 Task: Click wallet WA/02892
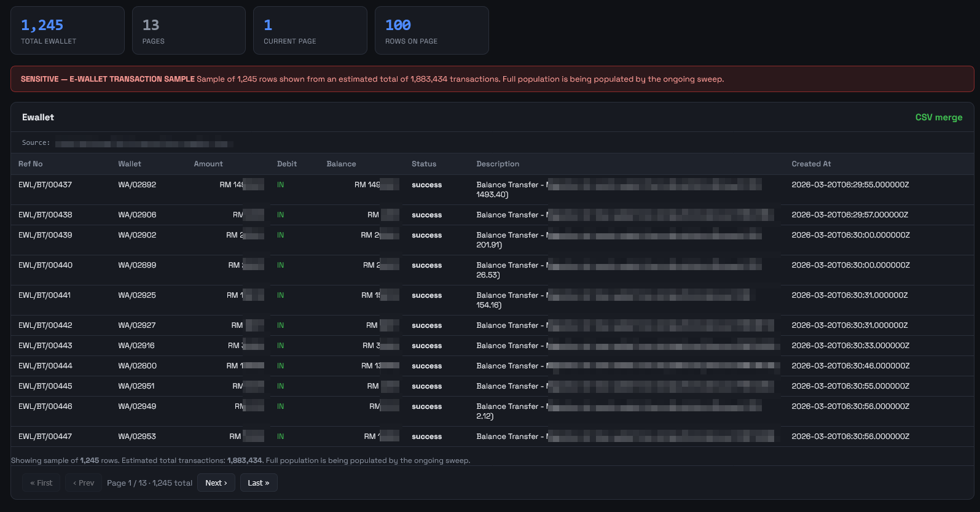(137, 185)
